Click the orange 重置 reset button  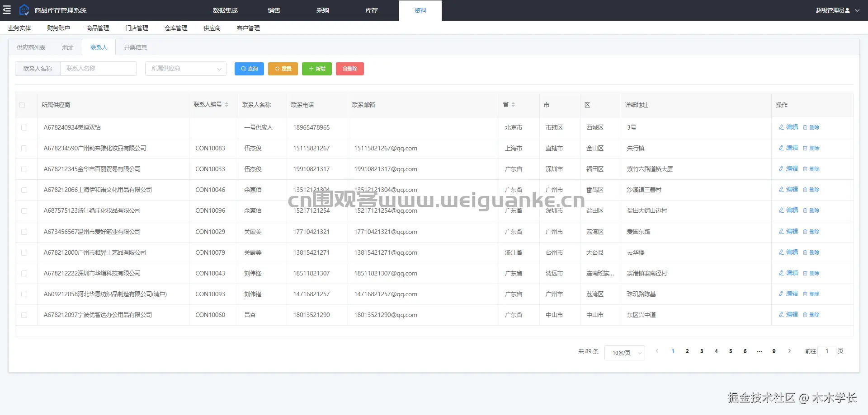283,69
